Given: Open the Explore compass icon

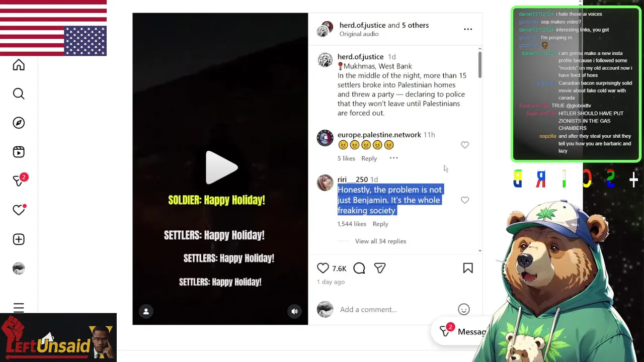Looking at the screenshot, I should coord(19,123).
